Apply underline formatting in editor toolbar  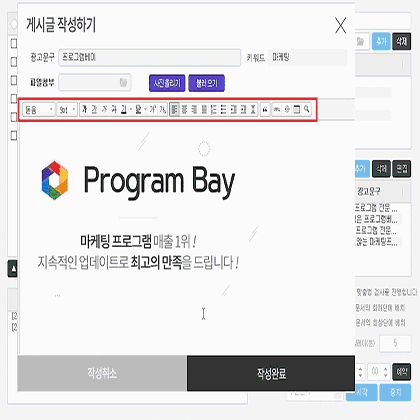[x=94, y=109]
